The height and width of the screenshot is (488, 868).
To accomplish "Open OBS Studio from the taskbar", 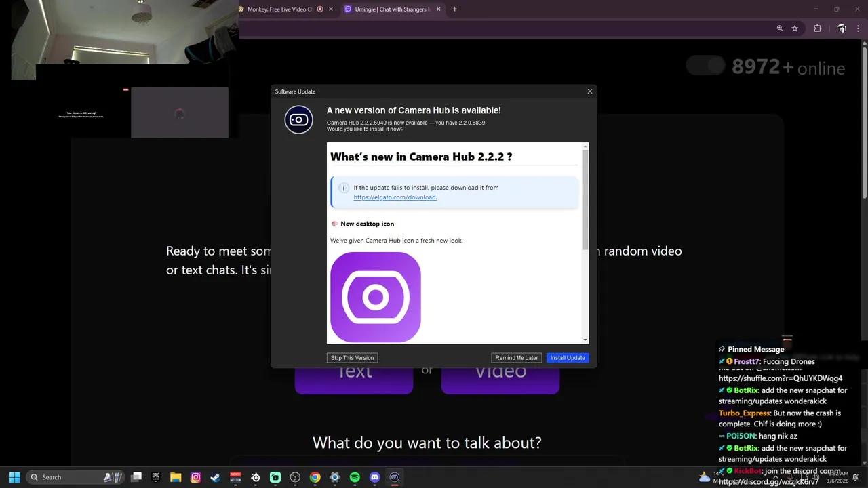I will (295, 477).
